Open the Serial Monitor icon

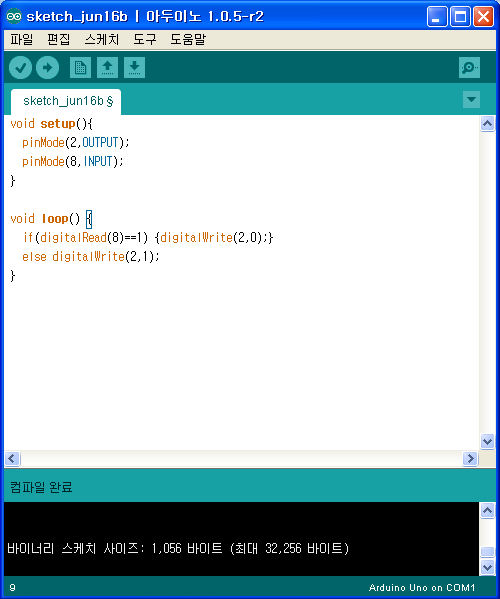(x=469, y=68)
